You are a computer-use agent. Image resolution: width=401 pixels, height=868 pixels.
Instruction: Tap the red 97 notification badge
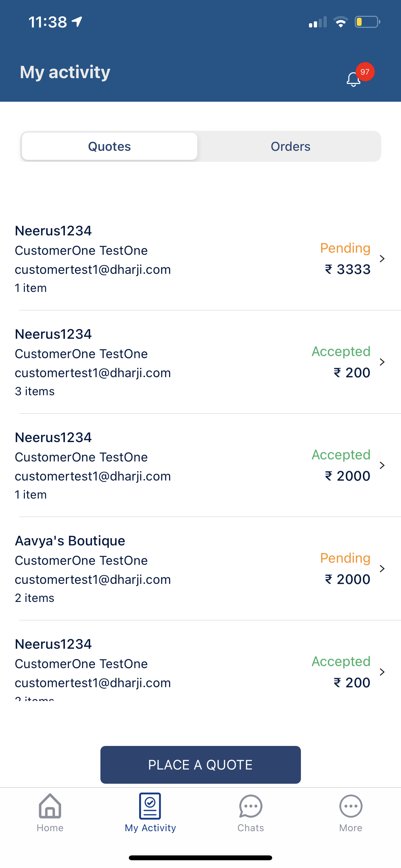pyautogui.click(x=365, y=72)
